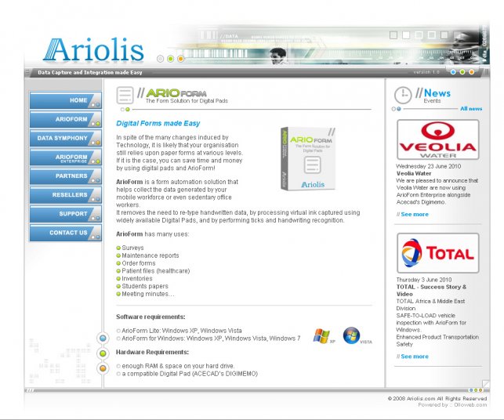504x420 pixels.
Task: Click the orange circle on the left divider
Action: click(x=103, y=368)
